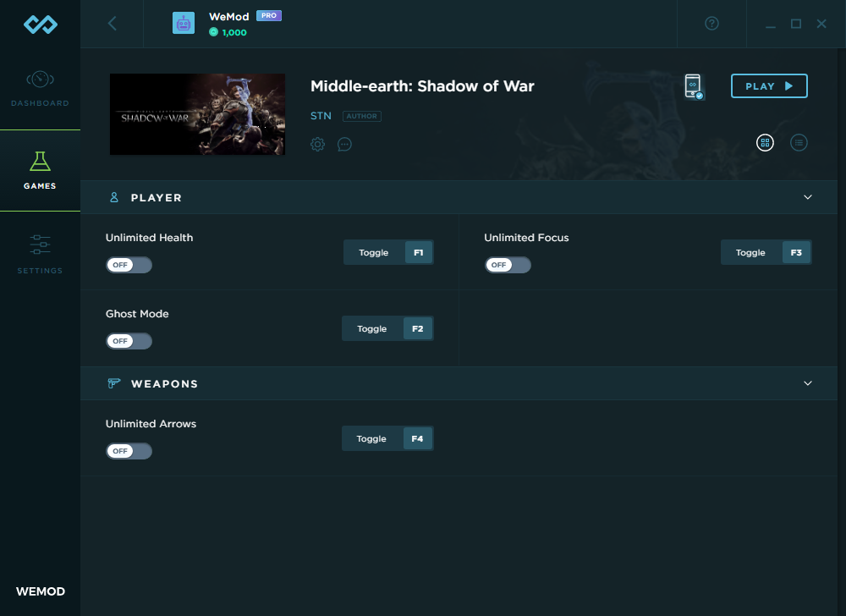This screenshot has height=616, width=846.
Task: Click the Unlimited Arrows label
Action: [151, 424]
